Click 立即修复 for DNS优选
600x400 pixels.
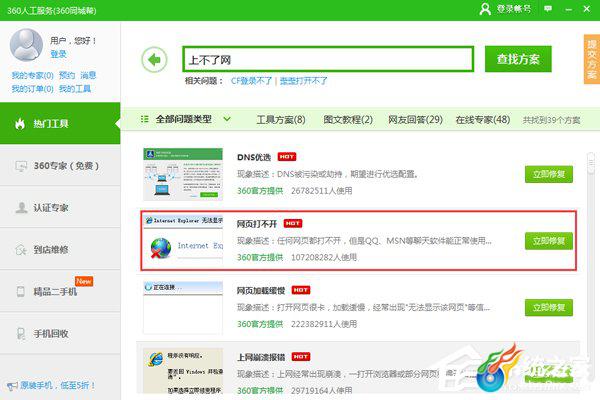(x=549, y=174)
